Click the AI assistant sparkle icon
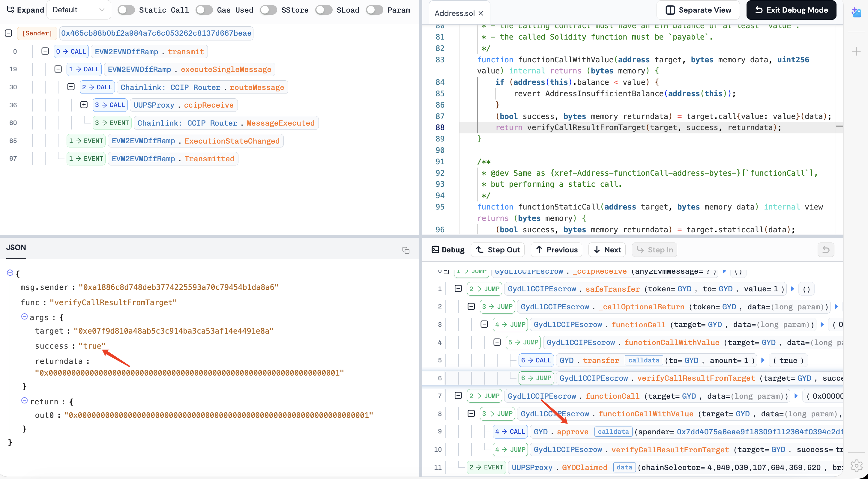868x479 pixels. (x=856, y=13)
